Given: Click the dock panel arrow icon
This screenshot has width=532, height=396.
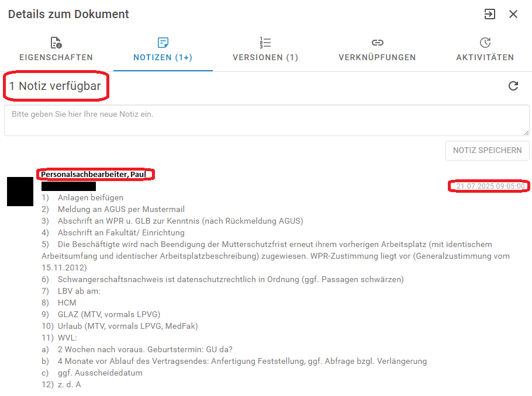Looking at the screenshot, I should 489,14.
